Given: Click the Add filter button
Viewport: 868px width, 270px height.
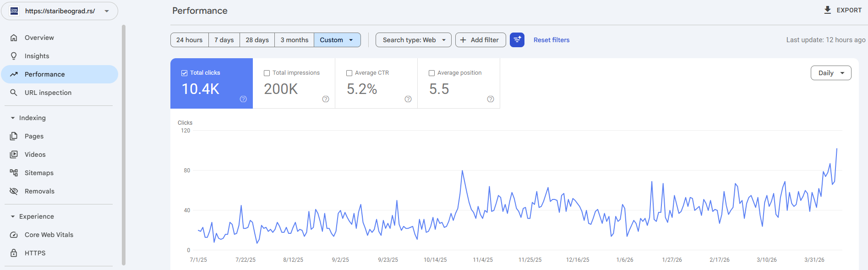Looking at the screenshot, I should click(x=480, y=40).
